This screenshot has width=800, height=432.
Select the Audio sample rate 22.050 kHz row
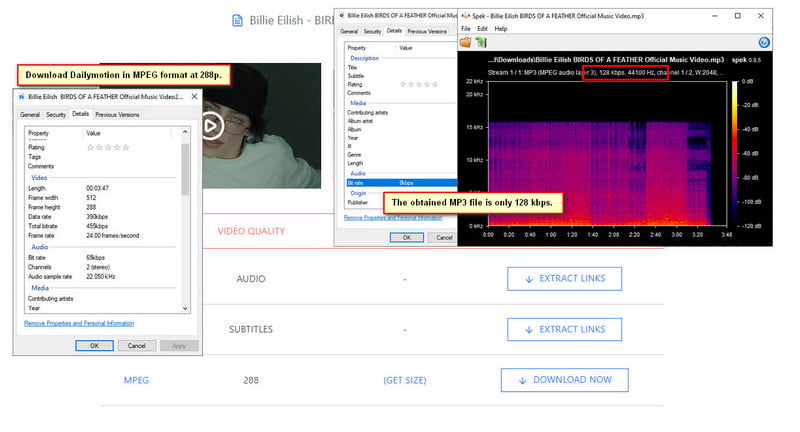tap(102, 276)
